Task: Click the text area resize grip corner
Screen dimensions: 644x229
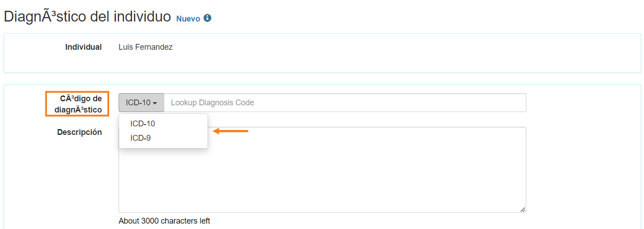Action: click(x=523, y=209)
